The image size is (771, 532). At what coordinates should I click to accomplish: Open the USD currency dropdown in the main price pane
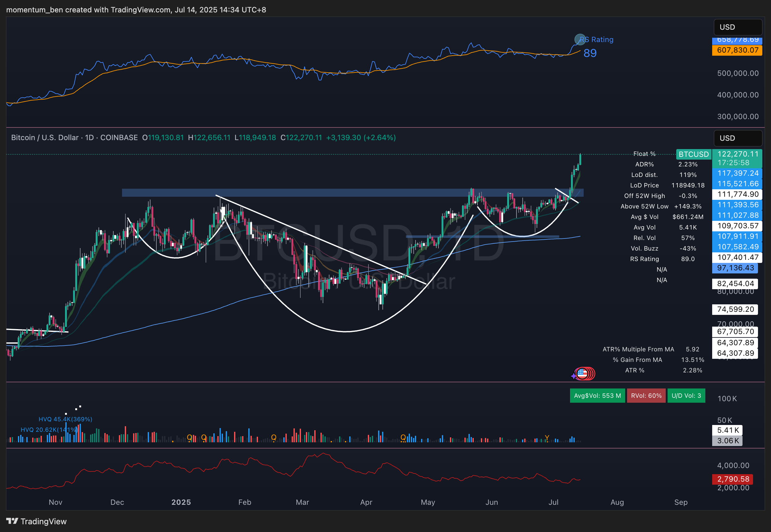[737, 138]
